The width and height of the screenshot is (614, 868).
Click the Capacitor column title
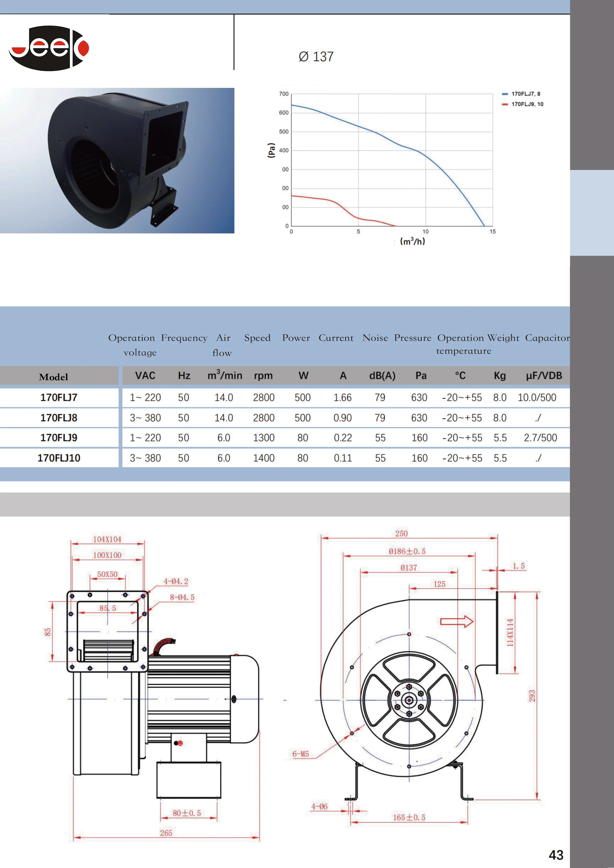(x=547, y=338)
